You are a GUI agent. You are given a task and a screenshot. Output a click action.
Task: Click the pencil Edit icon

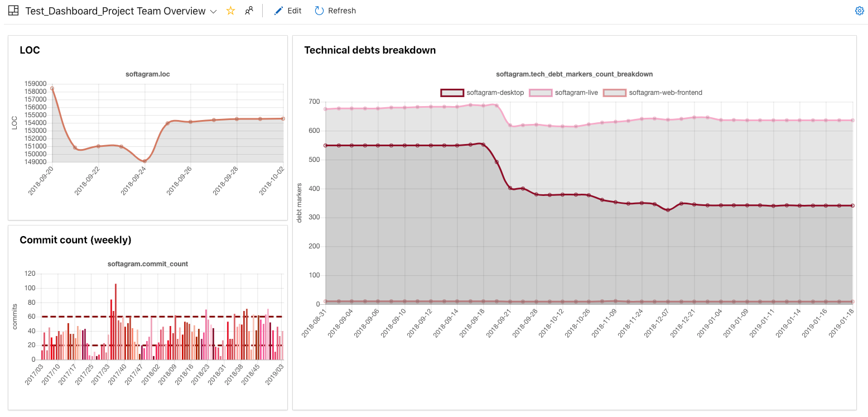(278, 11)
